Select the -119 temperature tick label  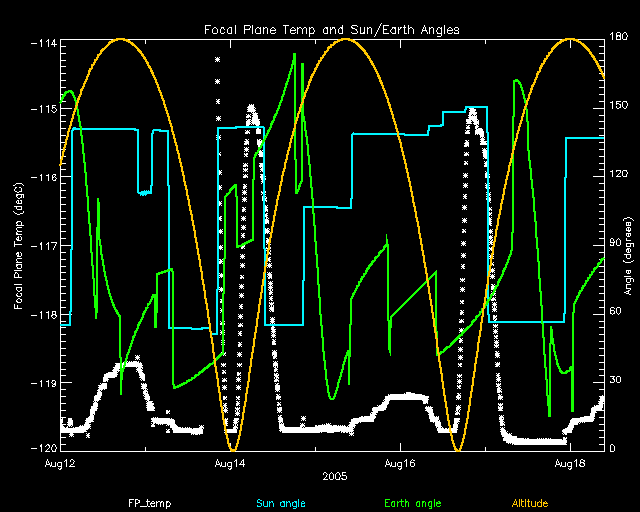pyautogui.click(x=44, y=382)
